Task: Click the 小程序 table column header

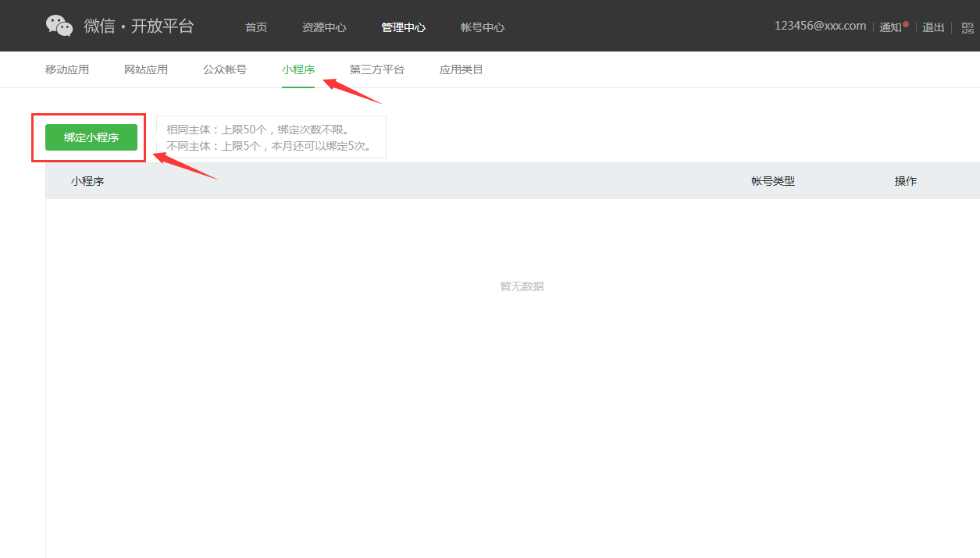Action: [x=87, y=181]
